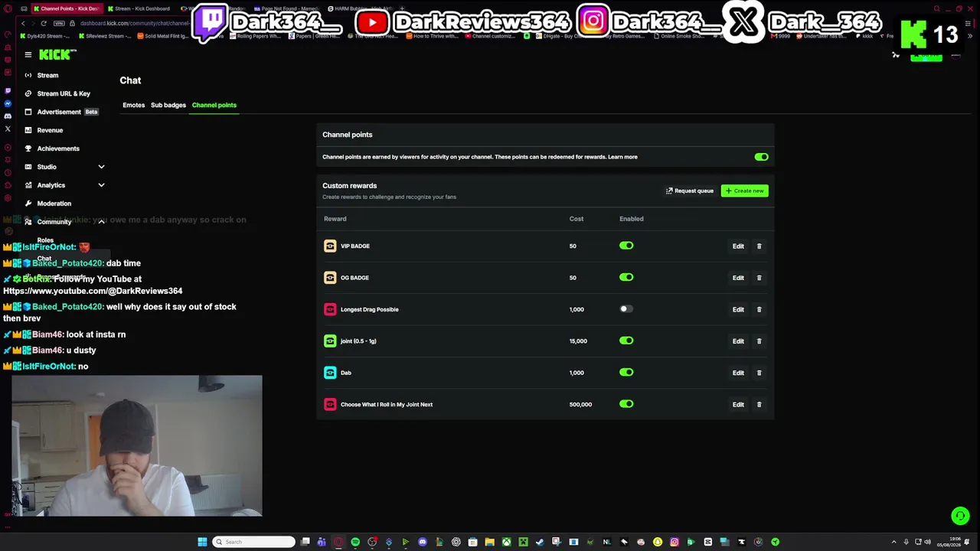Enable the Longest Drag Possible reward
Screen dimensions: 980x551
point(626,309)
